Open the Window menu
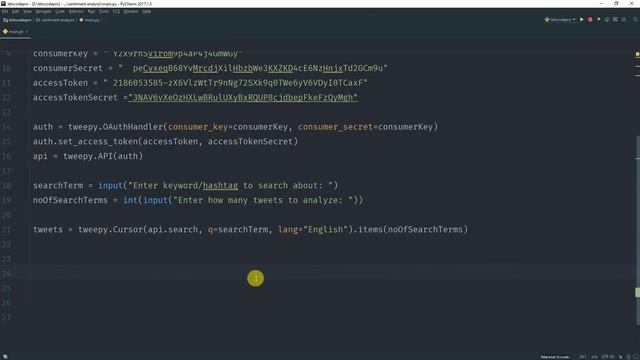The width and height of the screenshot is (640, 360). [131, 11]
